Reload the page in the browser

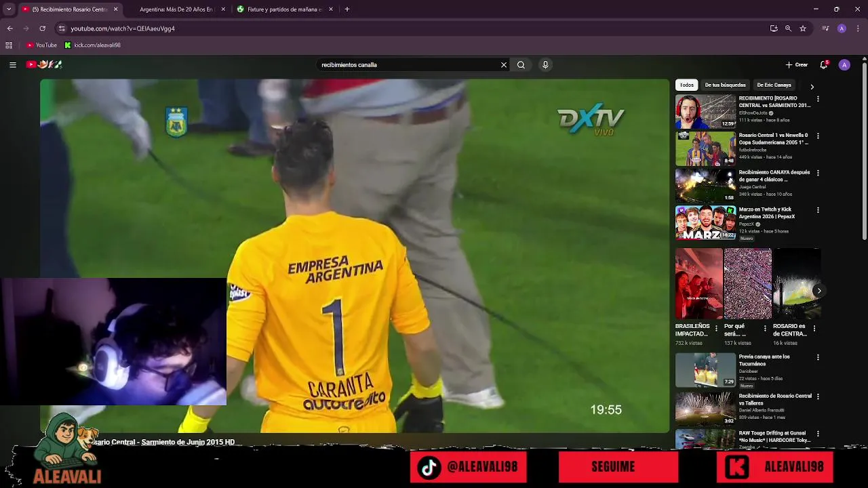coord(42,28)
